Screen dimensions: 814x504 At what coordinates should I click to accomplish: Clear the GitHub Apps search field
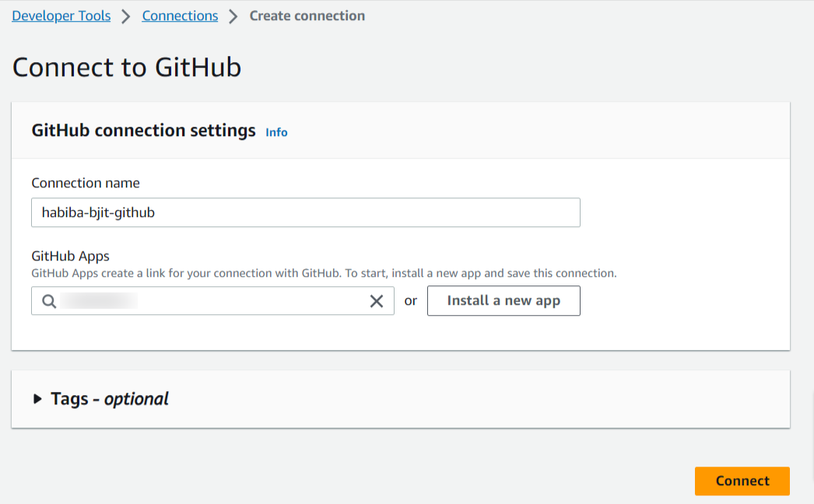(377, 301)
